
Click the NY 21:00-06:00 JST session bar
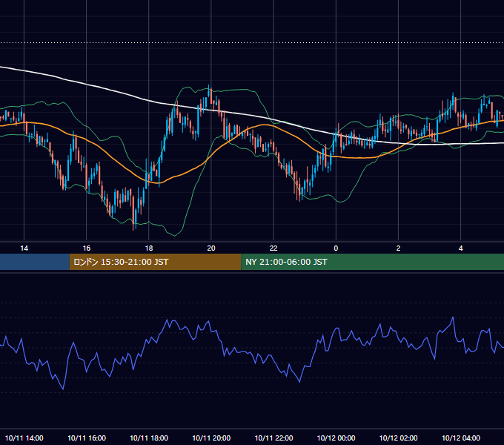pos(373,262)
